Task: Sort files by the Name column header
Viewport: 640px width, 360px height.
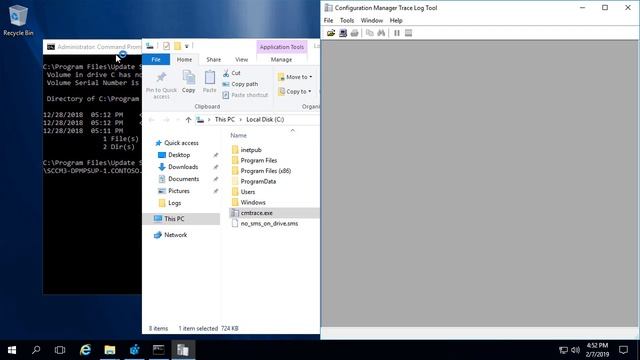Action: point(238,135)
